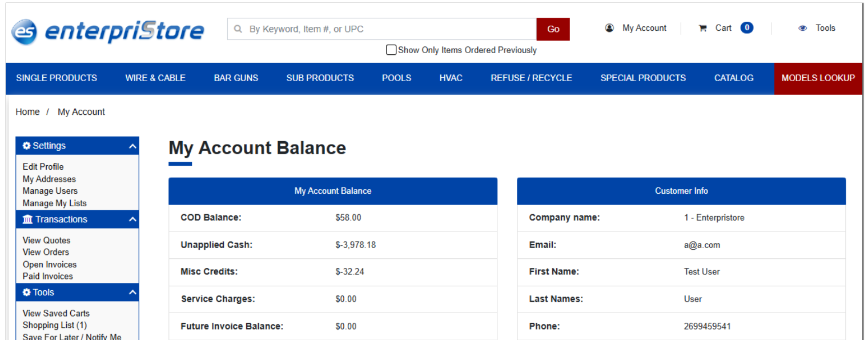
Task: Open the Refuse / Recycle menu
Action: coord(531,78)
